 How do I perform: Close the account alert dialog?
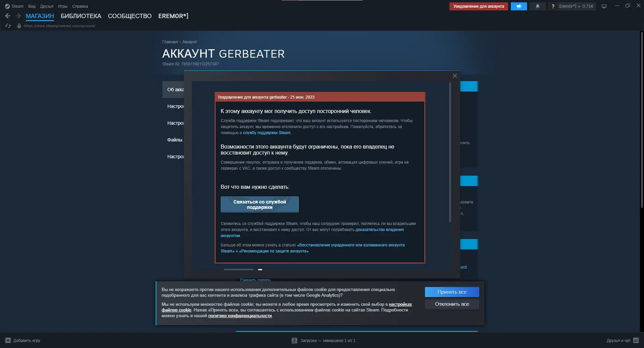click(455, 76)
